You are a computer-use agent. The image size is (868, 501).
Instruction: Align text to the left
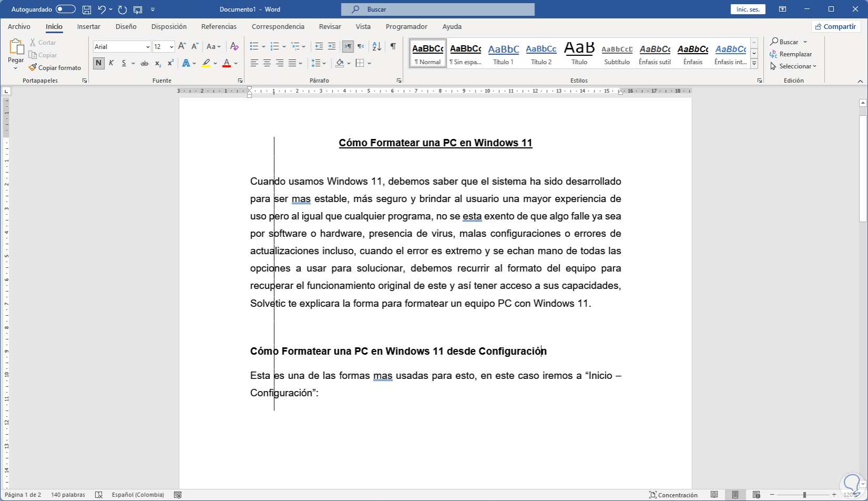[254, 63]
